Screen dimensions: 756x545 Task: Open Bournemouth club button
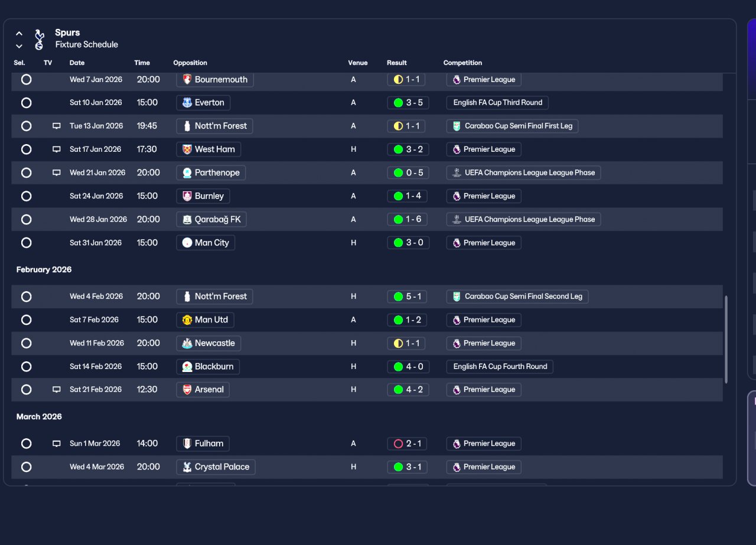click(x=215, y=79)
